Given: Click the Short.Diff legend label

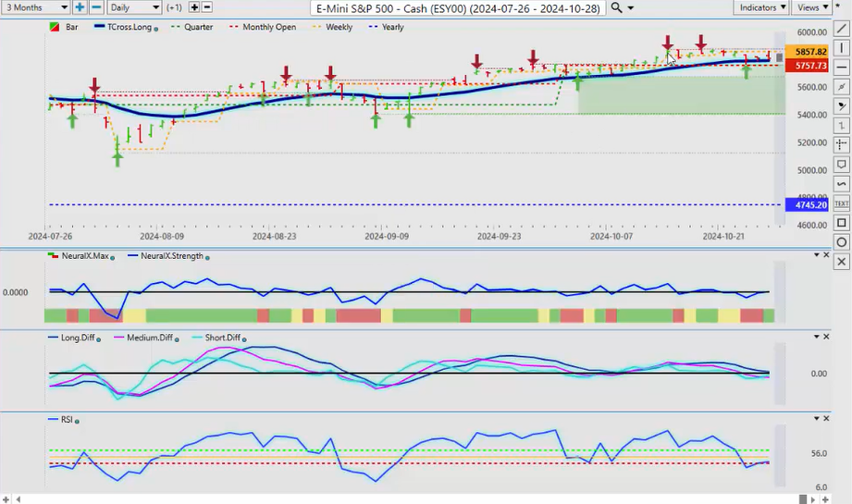Looking at the screenshot, I should coord(223,338).
